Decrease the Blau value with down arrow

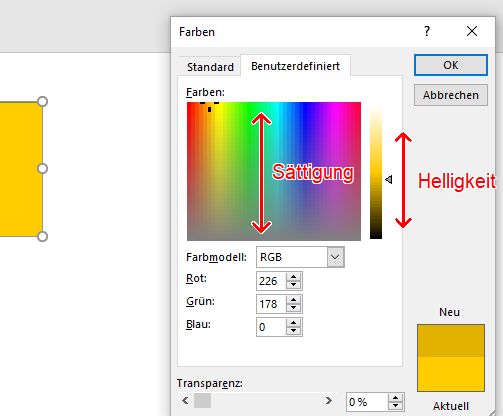pos(293,330)
